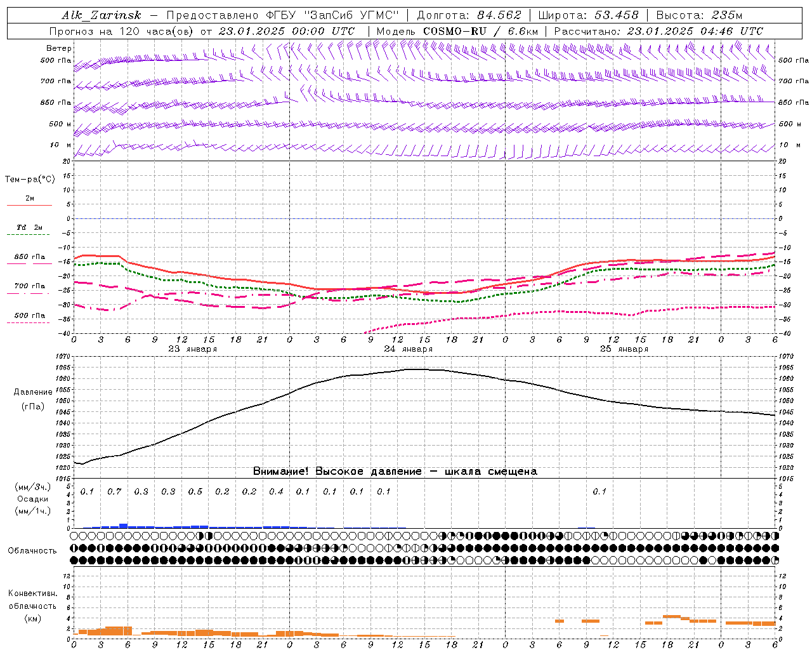The height and width of the screenshot is (650, 812).
Task: Click the 23 января date label
Action: [x=193, y=348]
